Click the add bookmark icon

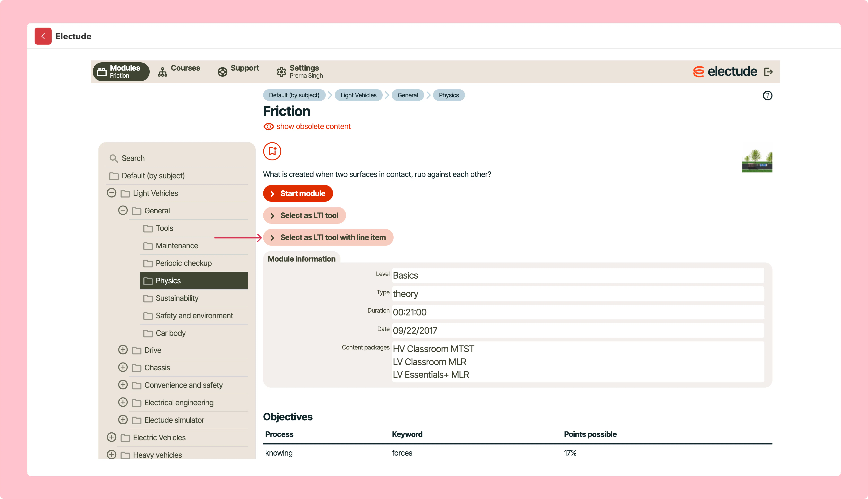coord(272,151)
